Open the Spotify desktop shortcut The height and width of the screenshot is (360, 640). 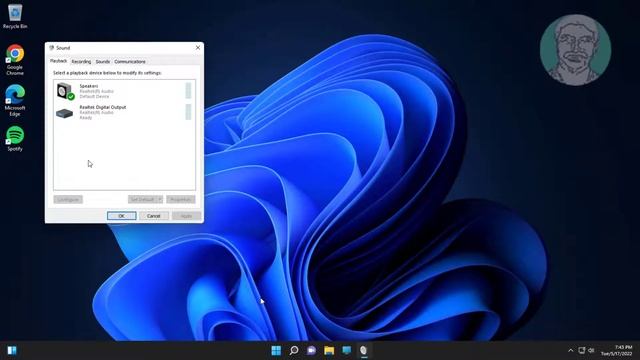point(15,139)
